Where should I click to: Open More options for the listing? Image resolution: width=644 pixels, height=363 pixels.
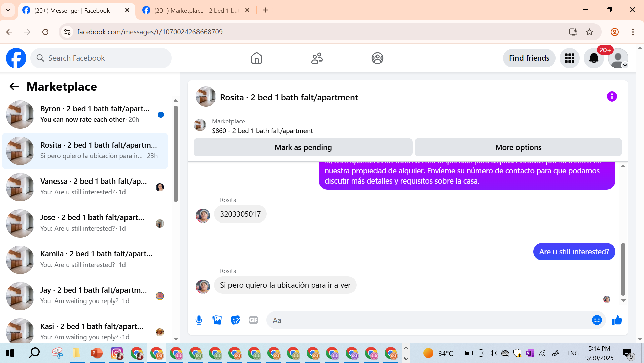point(518,147)
